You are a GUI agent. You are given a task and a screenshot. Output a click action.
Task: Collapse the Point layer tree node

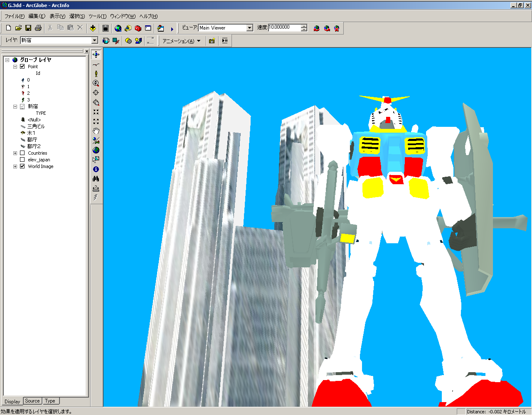15,67
